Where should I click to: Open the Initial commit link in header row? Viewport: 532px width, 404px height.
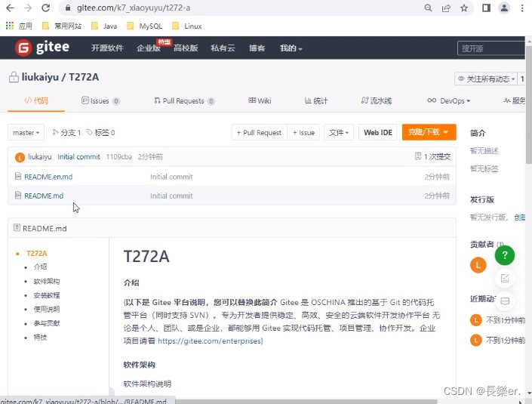click(78, 157)
